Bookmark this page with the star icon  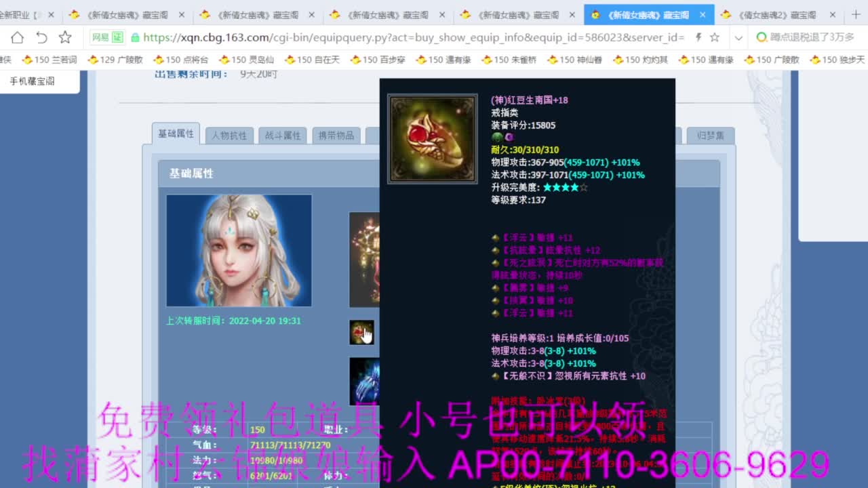tap(65, 37)
